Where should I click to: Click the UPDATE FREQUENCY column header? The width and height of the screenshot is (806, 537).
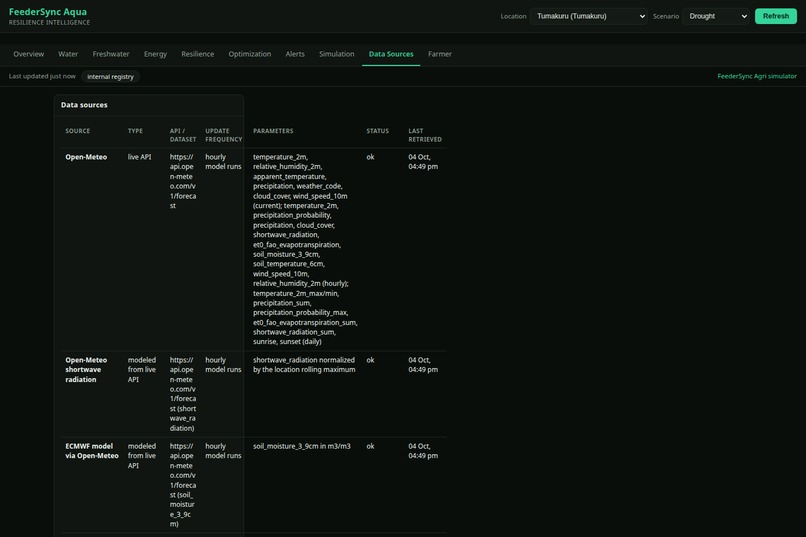224,135
